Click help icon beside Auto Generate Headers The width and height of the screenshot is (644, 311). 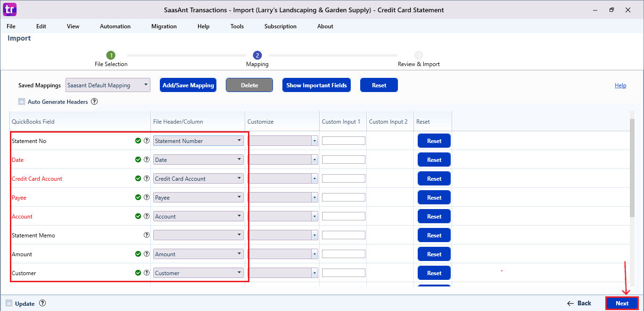tap(94, 101)
